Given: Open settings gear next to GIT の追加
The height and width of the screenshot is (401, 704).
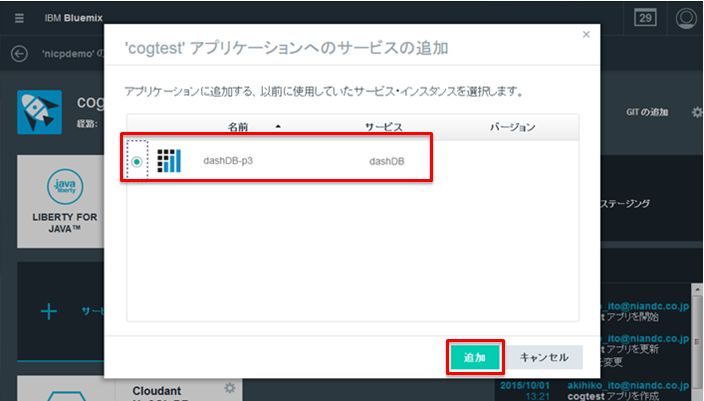Looking at the screenshot, I should tap(697, 112).
